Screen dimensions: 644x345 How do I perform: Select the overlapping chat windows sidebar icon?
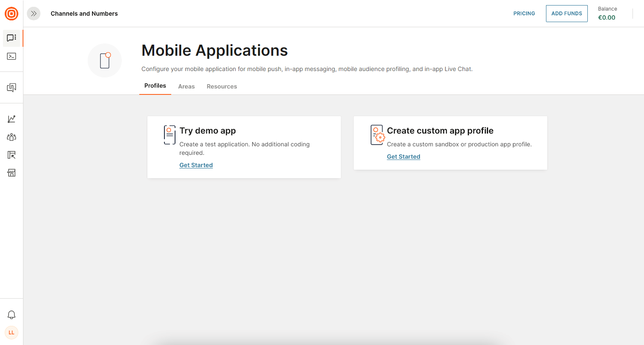(x=11, y=88)
